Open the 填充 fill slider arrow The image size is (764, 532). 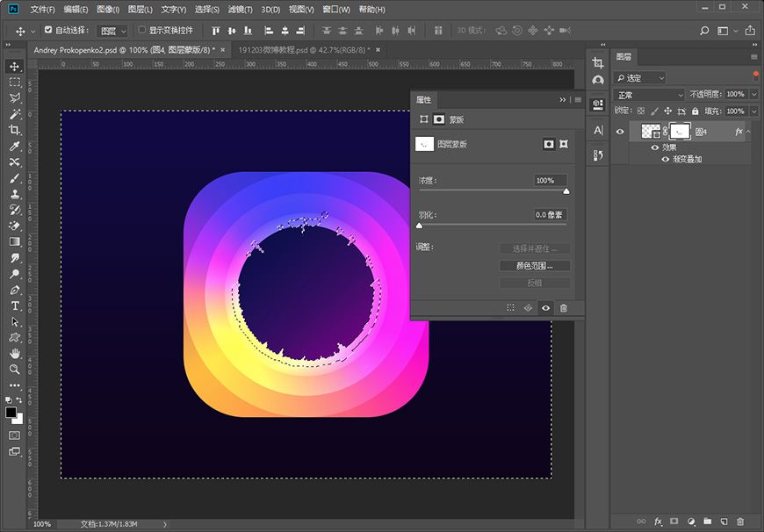tap(754, 111)
